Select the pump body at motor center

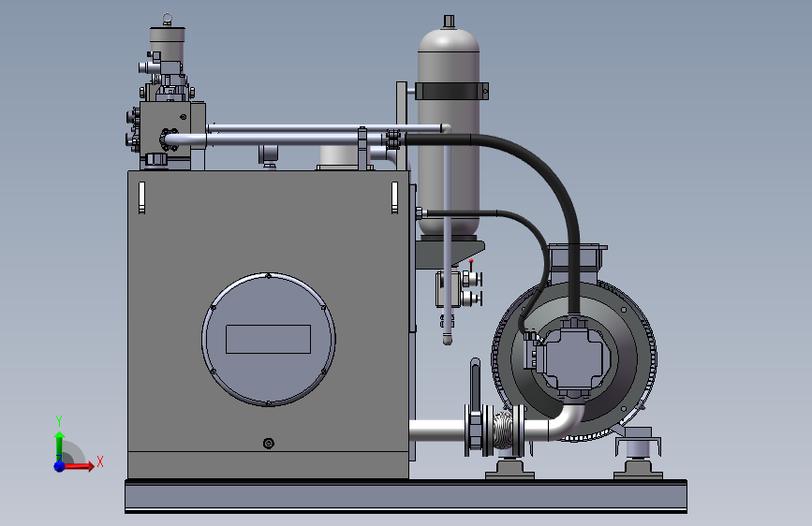coord(574,358)
